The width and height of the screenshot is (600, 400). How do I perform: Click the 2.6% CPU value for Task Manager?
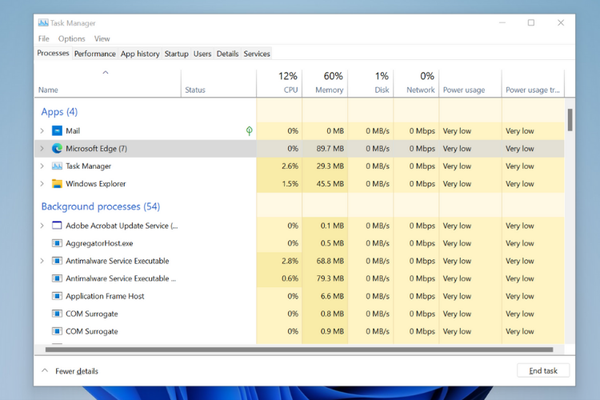click(290, 166)
